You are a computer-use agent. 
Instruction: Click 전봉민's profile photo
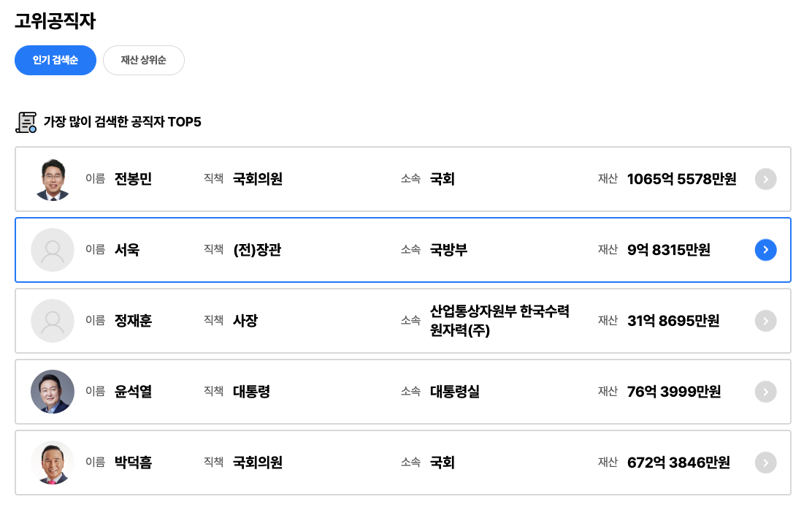point(52,179)
